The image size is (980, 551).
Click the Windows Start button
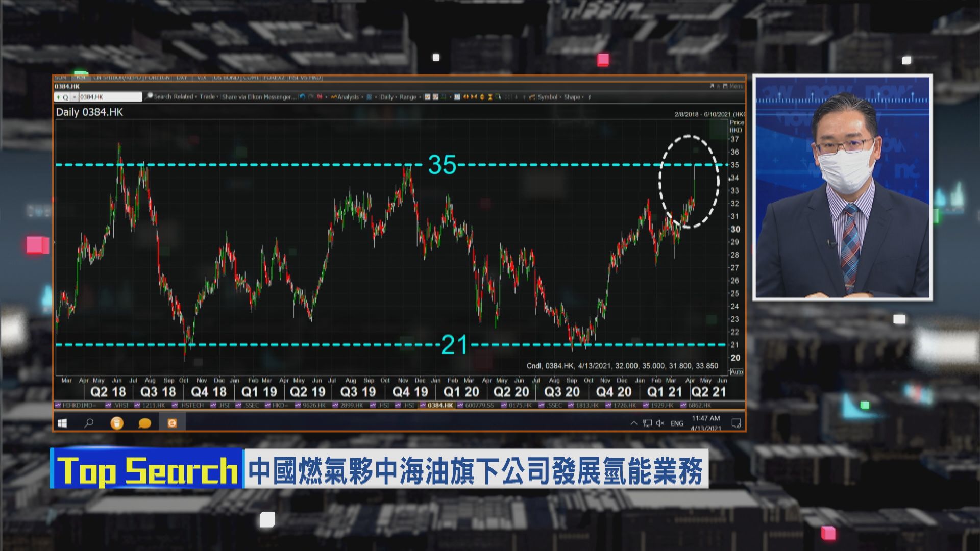(62, 423)
